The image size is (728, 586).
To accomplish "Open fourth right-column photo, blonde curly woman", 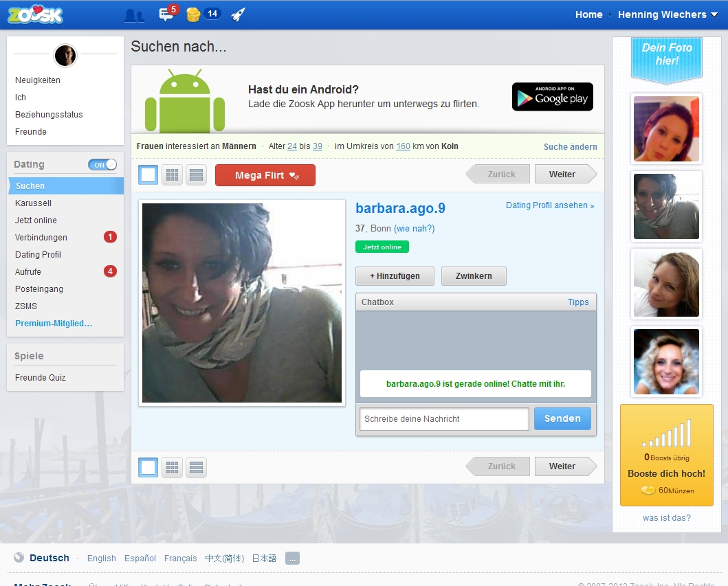I will click(x=666, y=361).
